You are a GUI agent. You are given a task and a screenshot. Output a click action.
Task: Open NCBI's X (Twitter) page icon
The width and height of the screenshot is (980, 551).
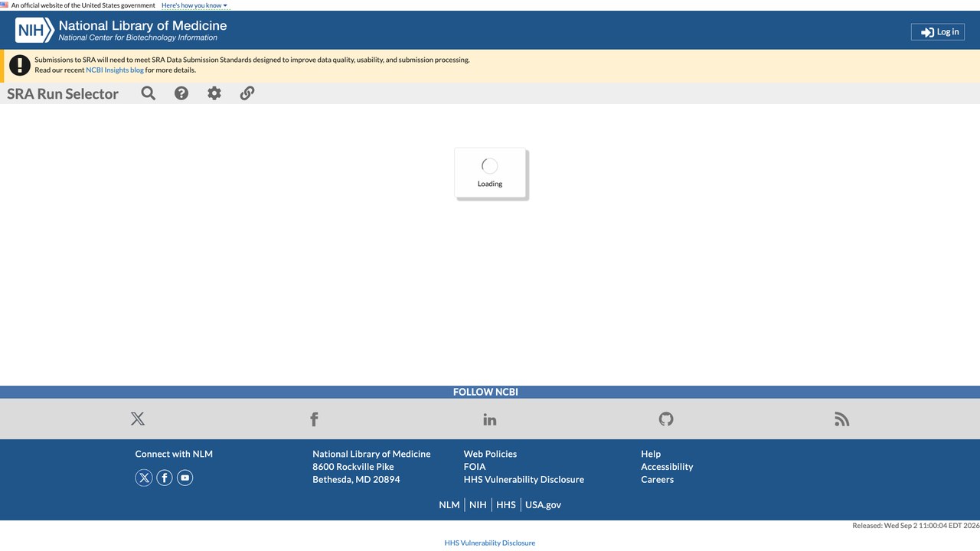pyautogui.click(x=138, y=419)
